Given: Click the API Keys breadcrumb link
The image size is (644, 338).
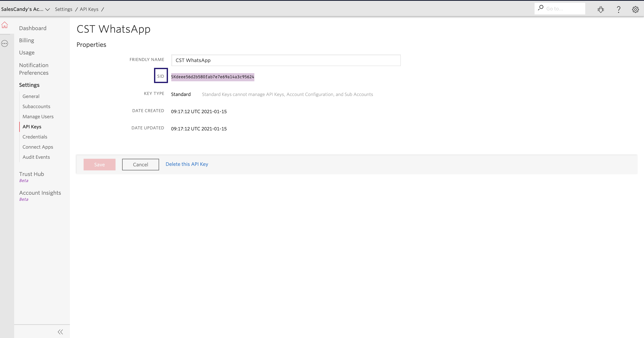Looking at the screenshot, I should point(89,9).
